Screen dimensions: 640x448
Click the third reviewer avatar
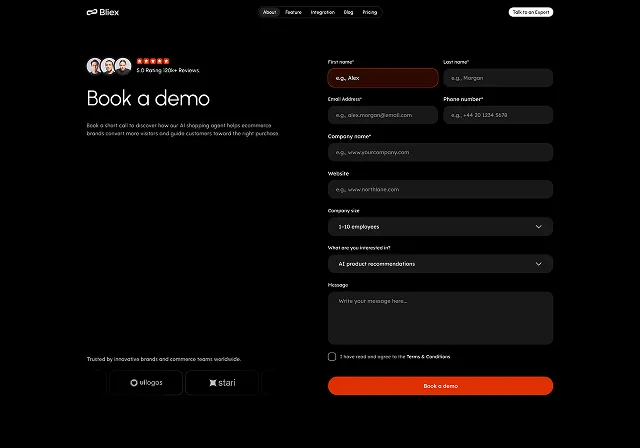coord(123,66)
